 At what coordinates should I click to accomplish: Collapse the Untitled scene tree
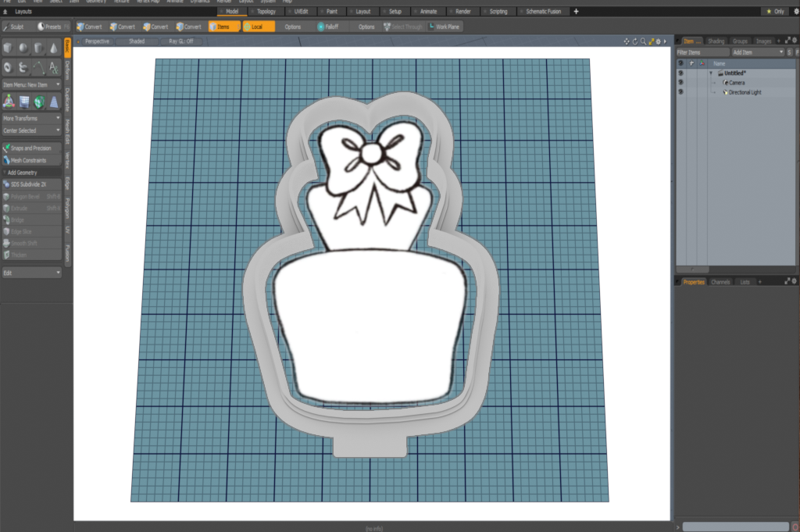[x=711, y=73]
